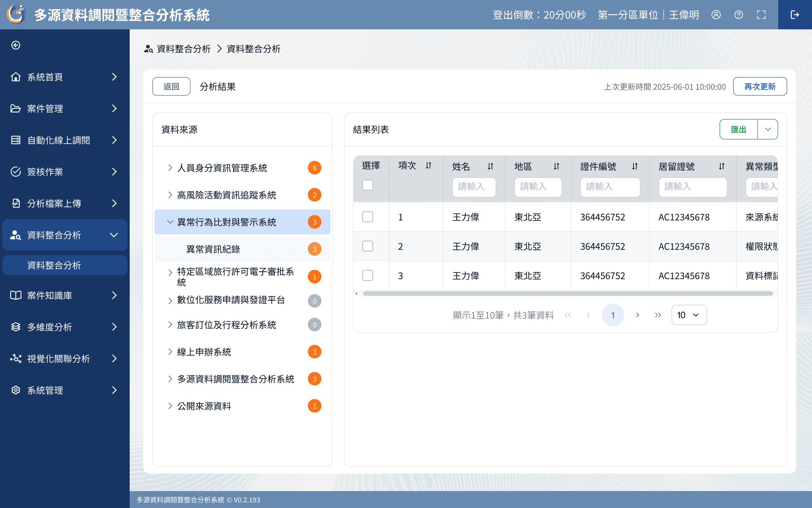
Task: Open the 匯出 dropdown arrow
Action: pos(768,129)
